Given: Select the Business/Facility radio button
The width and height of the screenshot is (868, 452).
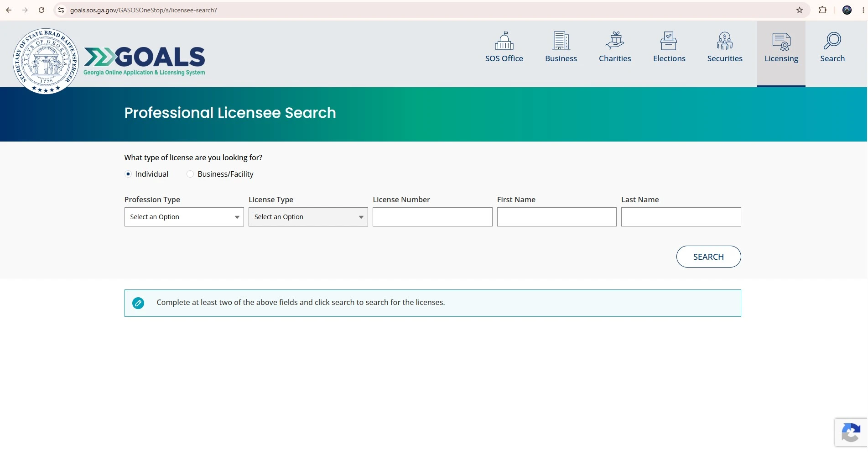Looking at the screenshot, I should click(190, 174).
